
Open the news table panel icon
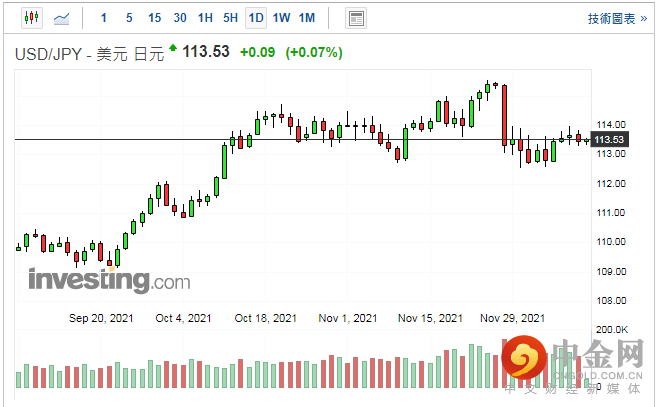pyautogui.click(x=356, y=18)
